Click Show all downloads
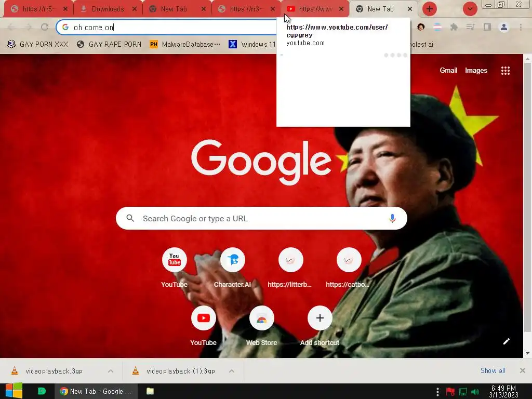The image size is (532, 399). coord(493,370)
